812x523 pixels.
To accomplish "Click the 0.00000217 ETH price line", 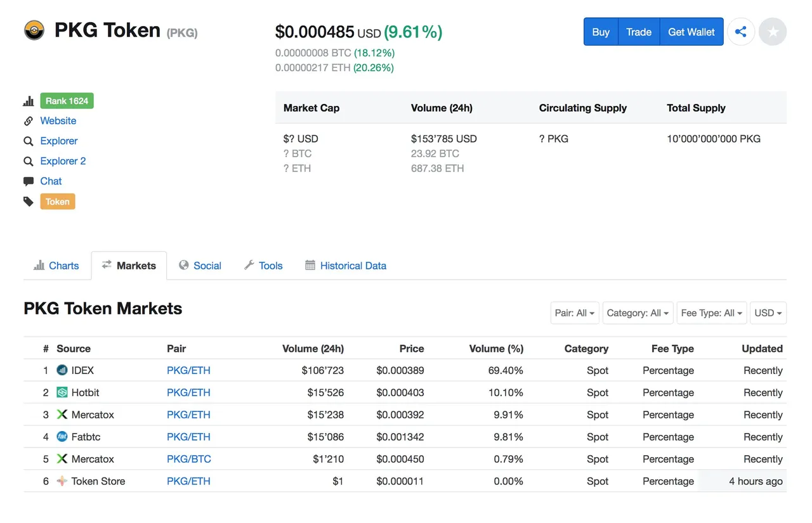I will (x=334, y=68).
